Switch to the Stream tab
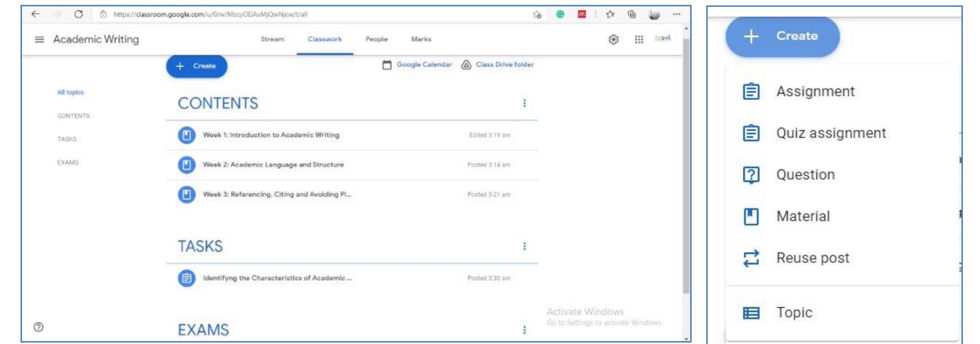 [272, 39]
